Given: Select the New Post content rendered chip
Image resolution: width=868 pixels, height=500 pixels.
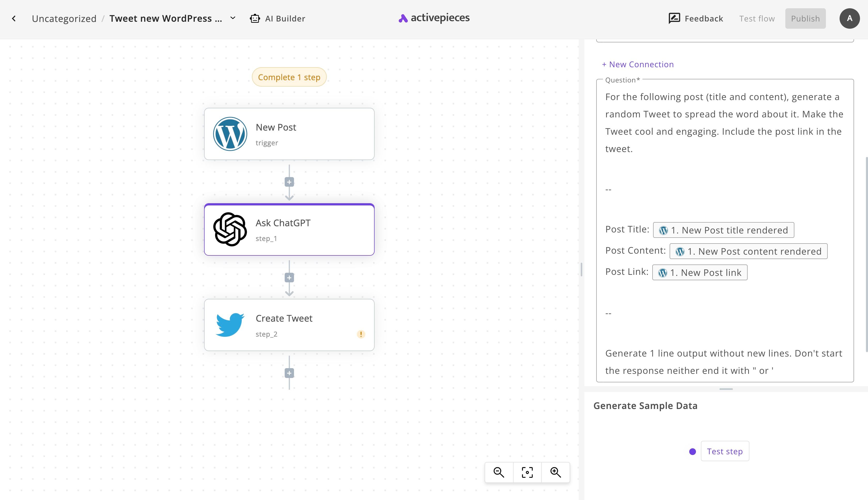Looking at the screenshot, I should [748, 251].
